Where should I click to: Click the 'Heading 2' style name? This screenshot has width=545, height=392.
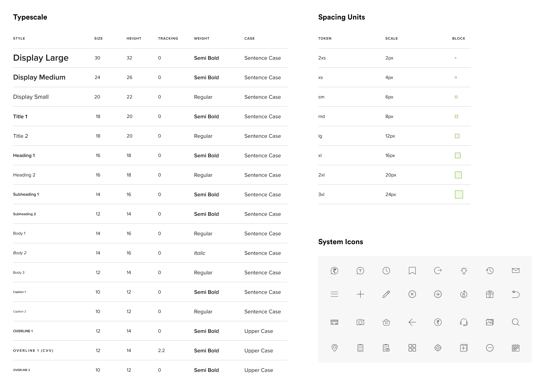pos(24,175)
